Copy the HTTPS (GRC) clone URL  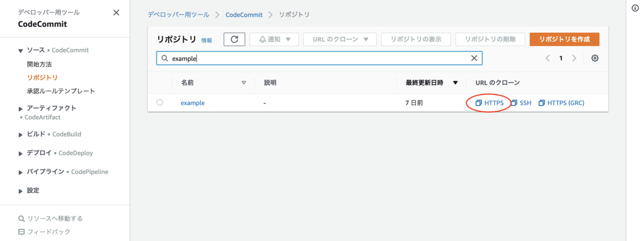pyautogui.click(x=561, y=103)
